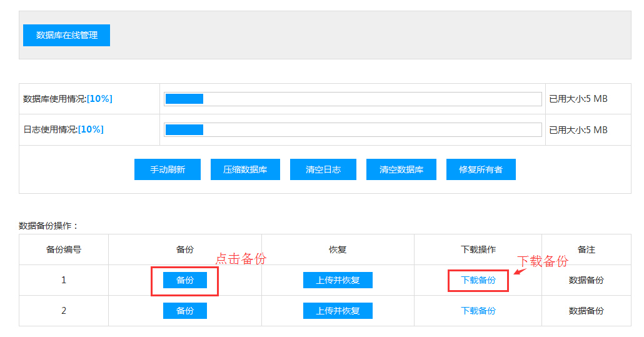Open the 数据库在线管理 button
Viewport: 644px width, 337px height.
click(66, 35)
